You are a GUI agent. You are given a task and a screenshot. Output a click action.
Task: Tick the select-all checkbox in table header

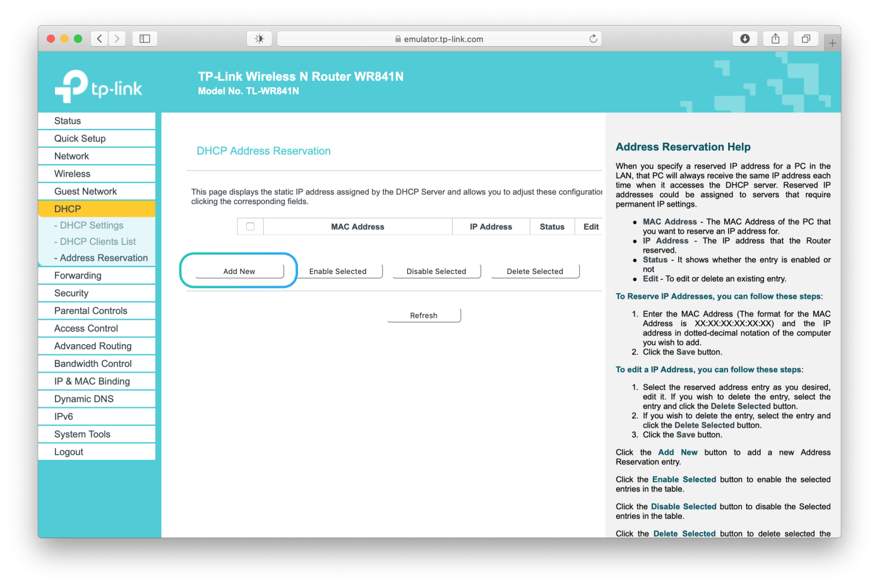250,227
